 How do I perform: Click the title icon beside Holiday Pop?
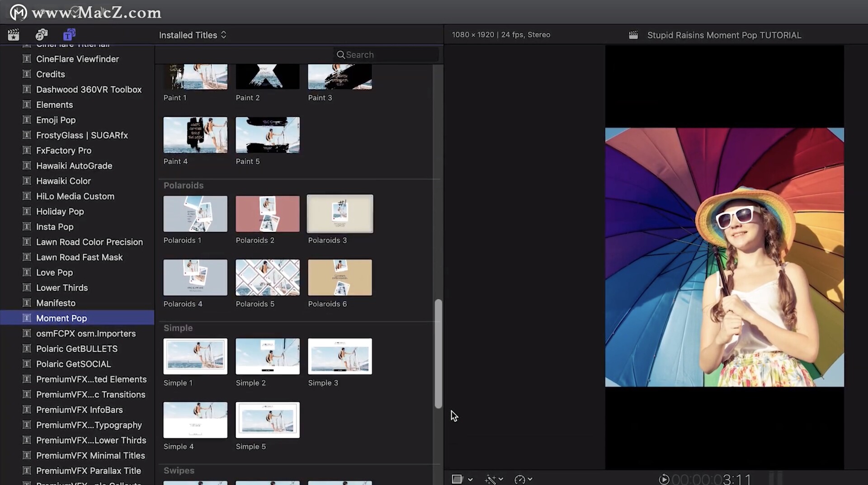click(x=27, y=212)
